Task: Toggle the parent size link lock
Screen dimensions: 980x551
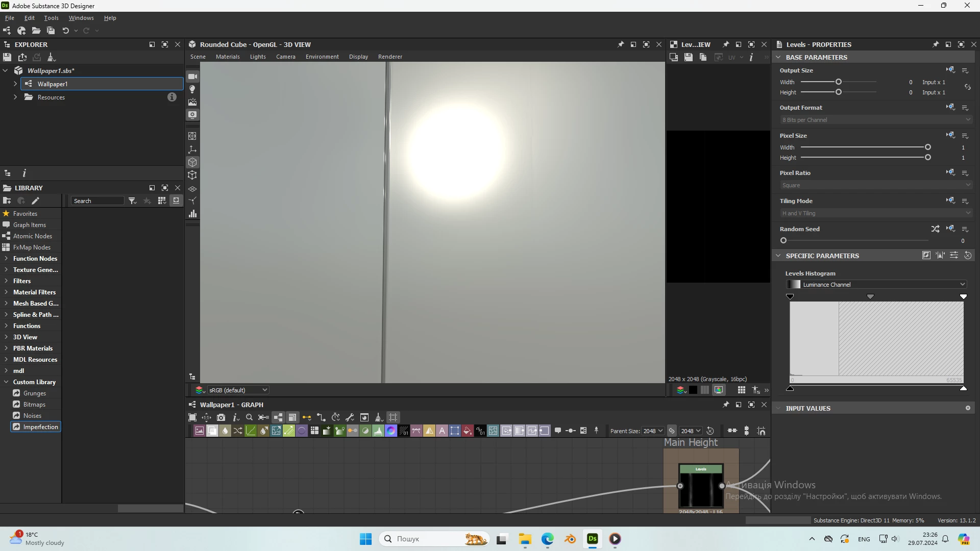Action: click(x=672, y=431)
